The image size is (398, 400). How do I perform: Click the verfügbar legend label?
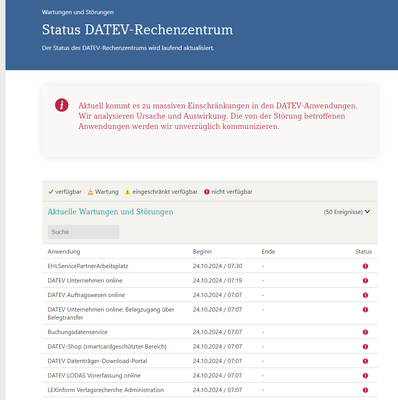(x=68, y=192)
